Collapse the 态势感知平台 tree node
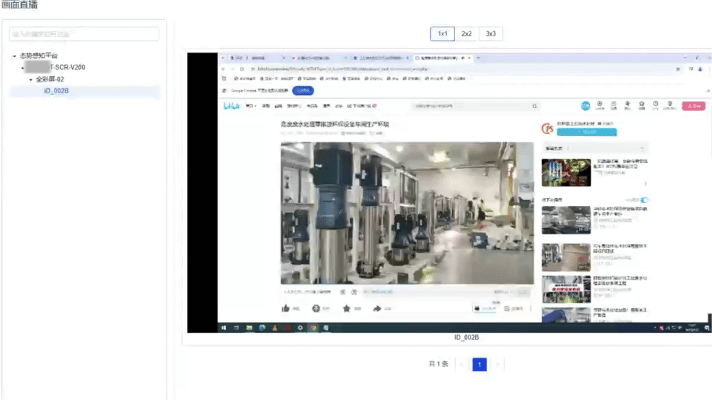 coord(14,56)
